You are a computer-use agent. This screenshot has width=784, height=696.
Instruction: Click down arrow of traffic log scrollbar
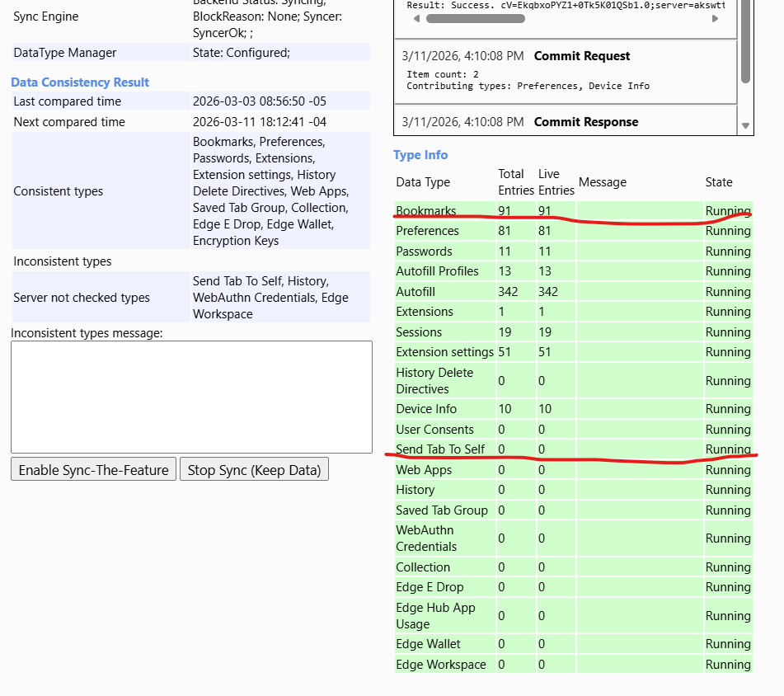click(745, 125)
